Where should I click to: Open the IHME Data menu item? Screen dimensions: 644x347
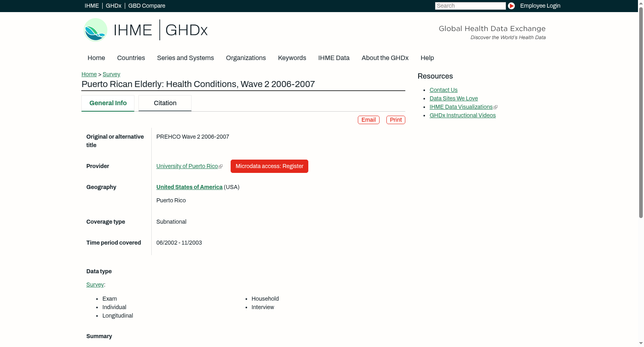click(x=334, y=58)
